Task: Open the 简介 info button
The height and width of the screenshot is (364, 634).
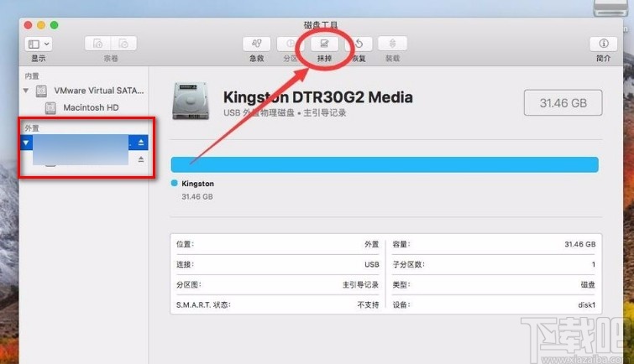Action: tap(603, 44)
